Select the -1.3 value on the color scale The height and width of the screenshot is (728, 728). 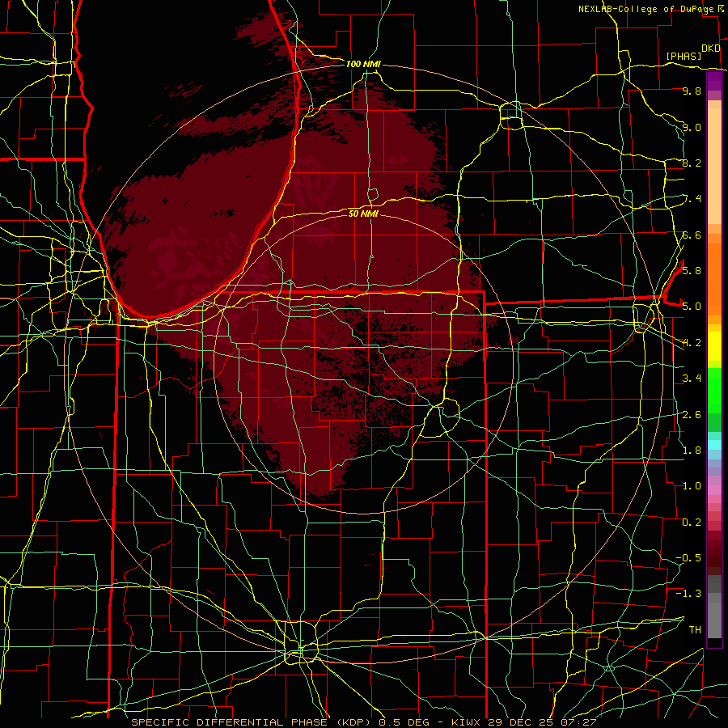(x=688, y=594)
